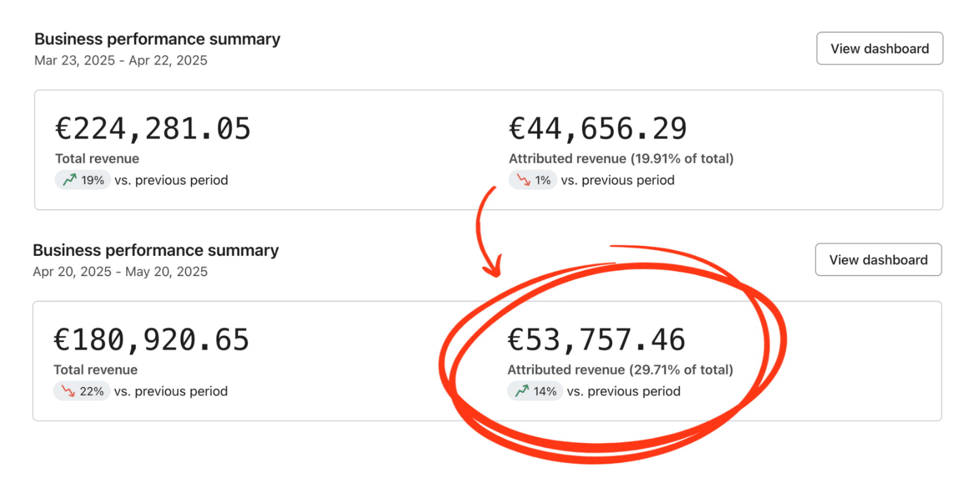Screen dimensions: 980x494
Task: Click green upward trend arrow beside 14%
Action: (x=522, y=391)
